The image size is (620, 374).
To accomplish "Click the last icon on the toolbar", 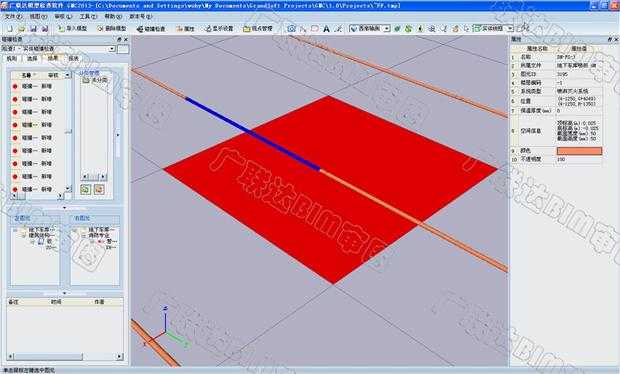I will pos(525,28).
